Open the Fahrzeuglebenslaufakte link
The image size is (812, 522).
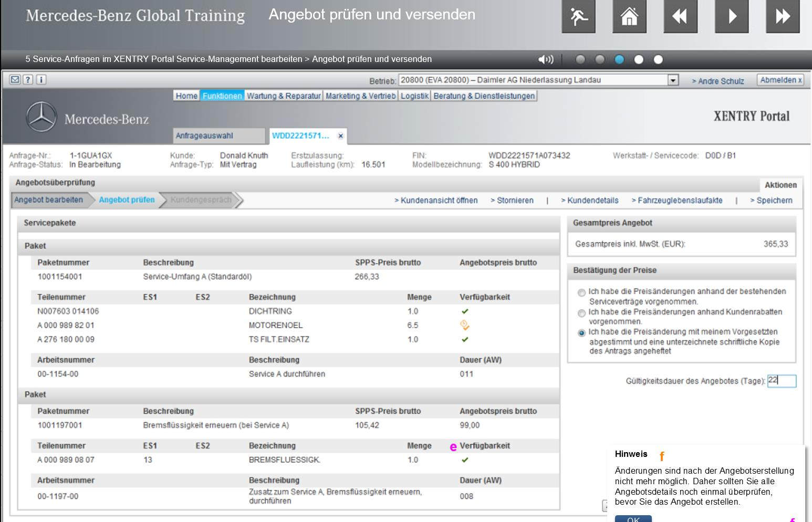676,201
